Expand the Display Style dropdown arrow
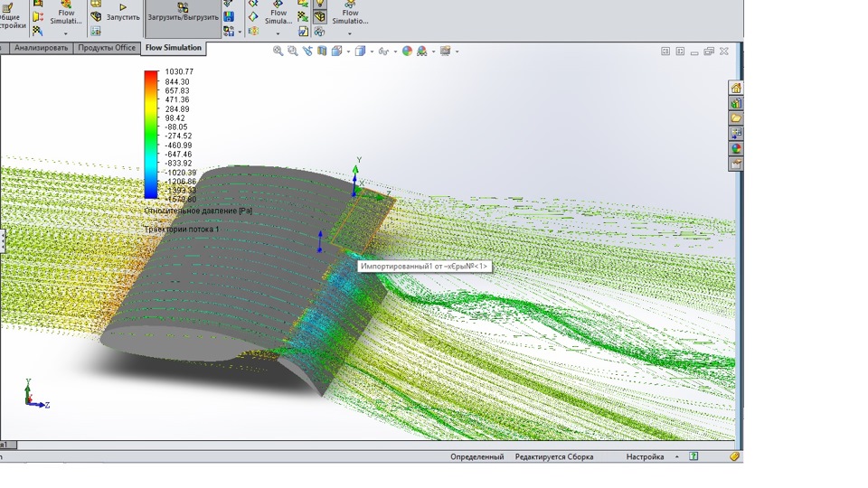Screen dimensions: 868x488 pyautogui.click(x=373, y=52)
